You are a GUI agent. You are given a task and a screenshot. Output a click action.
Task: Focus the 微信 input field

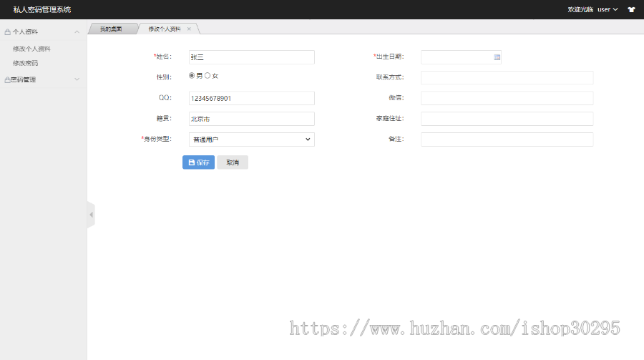(507, 98)
